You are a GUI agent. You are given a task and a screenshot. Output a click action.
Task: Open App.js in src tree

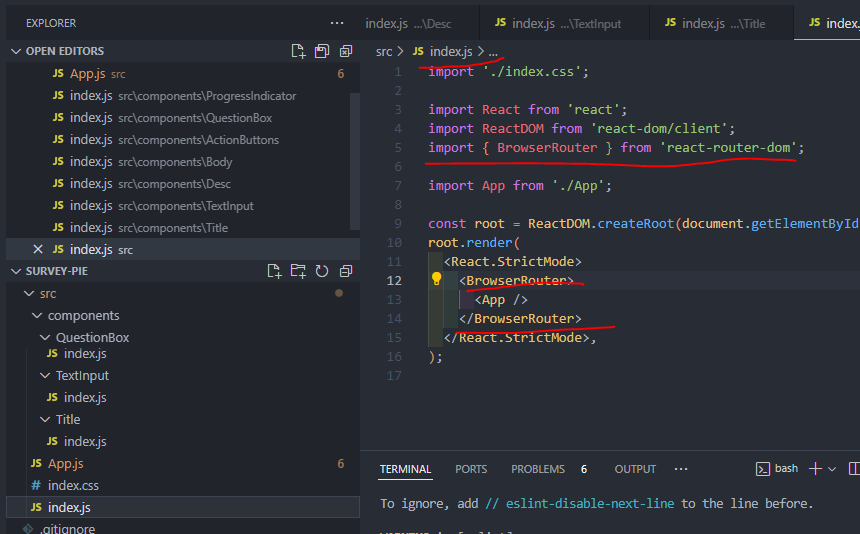(183, 463)
